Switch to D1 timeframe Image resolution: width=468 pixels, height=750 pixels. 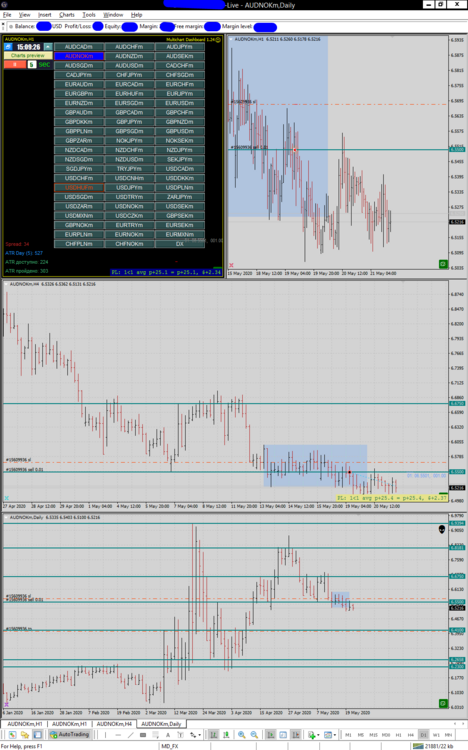[423, 734]
